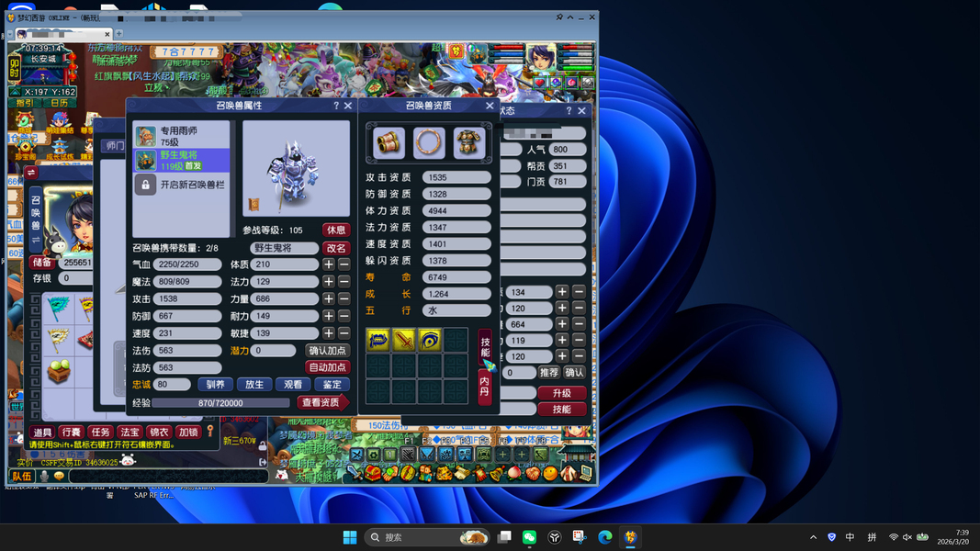
Task: Select the armor equipment icon in 召唤兽资质
Action: [x=468, y=142]
